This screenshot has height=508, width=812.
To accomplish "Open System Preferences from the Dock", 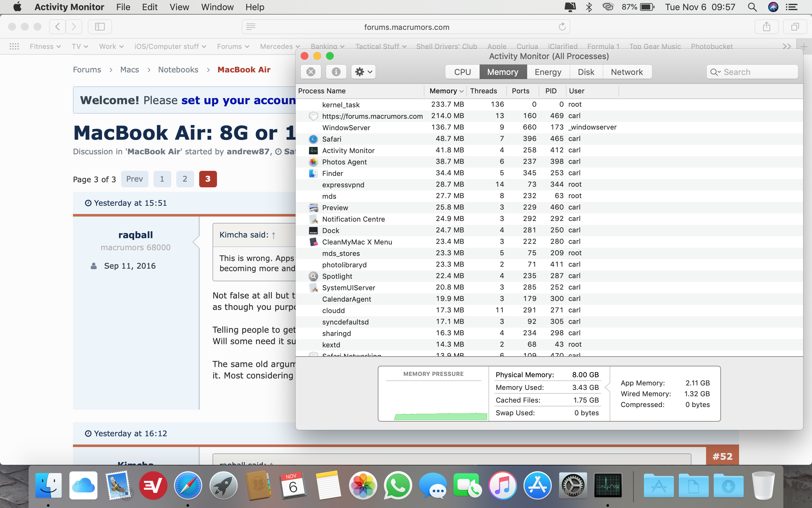I will 573,485.
